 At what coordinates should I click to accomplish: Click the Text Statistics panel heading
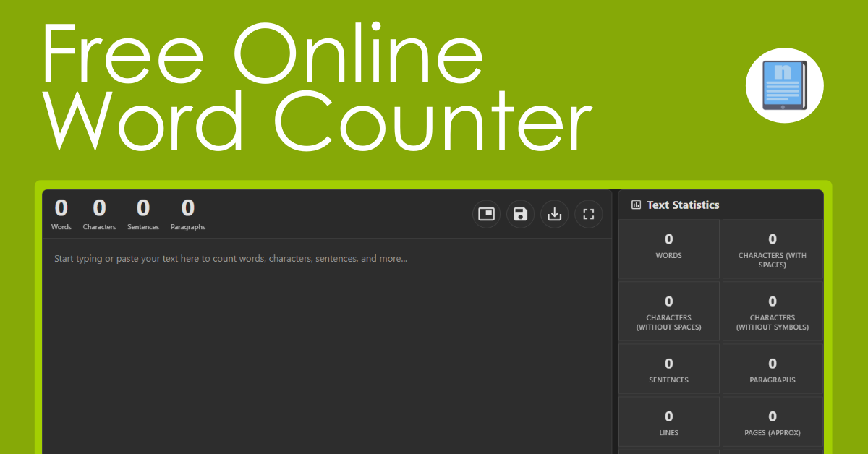tap(683, 205)
